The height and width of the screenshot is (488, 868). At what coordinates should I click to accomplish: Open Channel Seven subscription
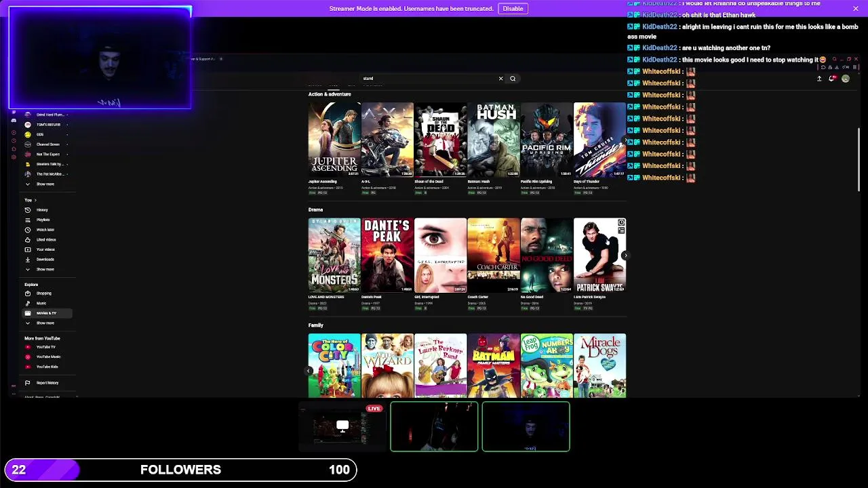click(x=47, y=144)
